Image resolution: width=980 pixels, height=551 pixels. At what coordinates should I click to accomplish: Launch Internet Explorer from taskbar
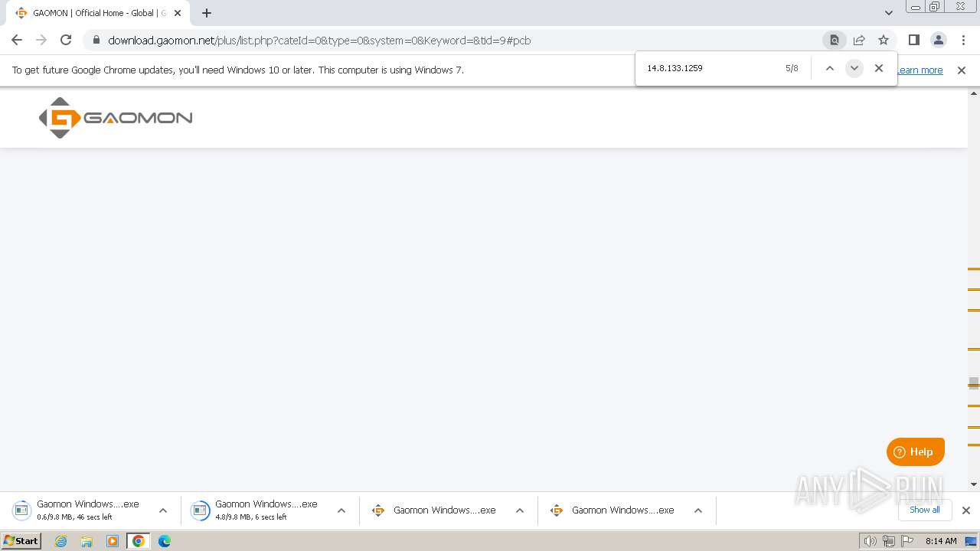(x=61, y=541)
